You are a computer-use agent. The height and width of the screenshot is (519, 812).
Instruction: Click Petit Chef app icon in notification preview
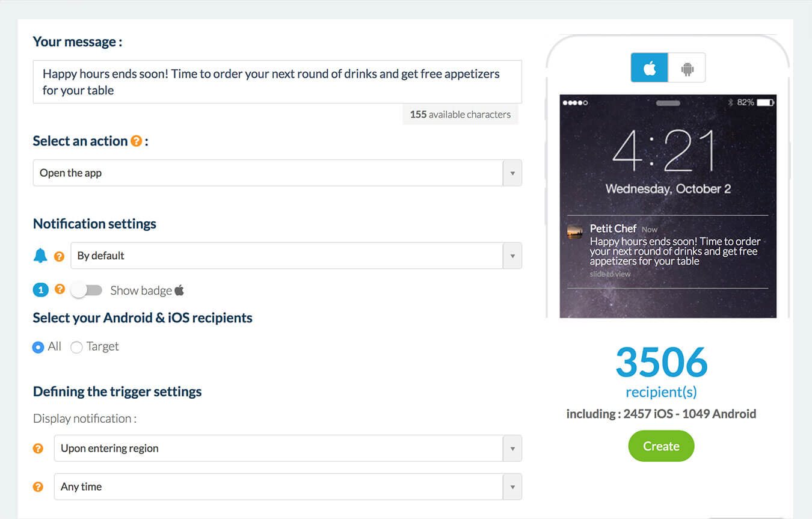574,232
